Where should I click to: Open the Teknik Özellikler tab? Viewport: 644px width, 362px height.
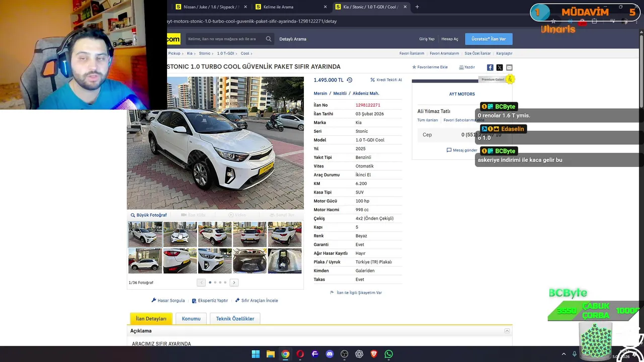[x=235, y=319]
